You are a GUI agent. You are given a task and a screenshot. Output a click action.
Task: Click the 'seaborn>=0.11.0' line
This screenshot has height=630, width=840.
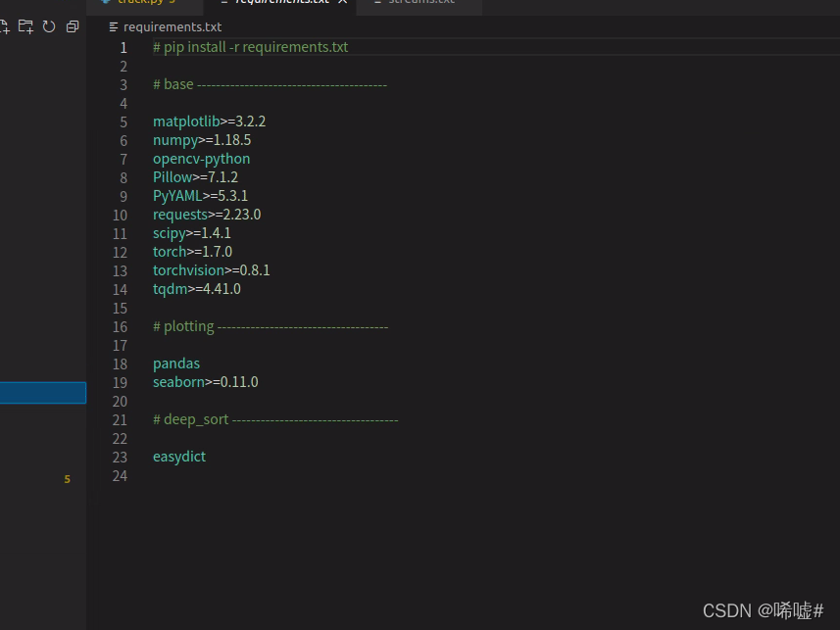coord(205,382)
